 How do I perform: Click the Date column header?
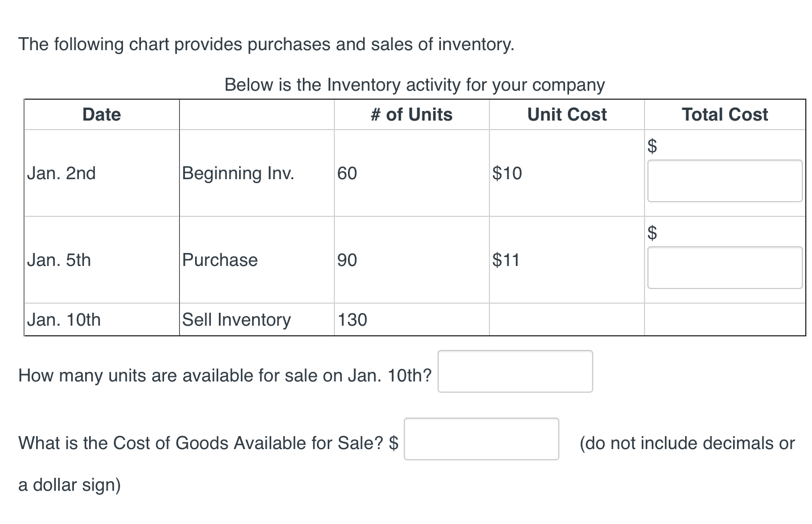tap(101, 114)
